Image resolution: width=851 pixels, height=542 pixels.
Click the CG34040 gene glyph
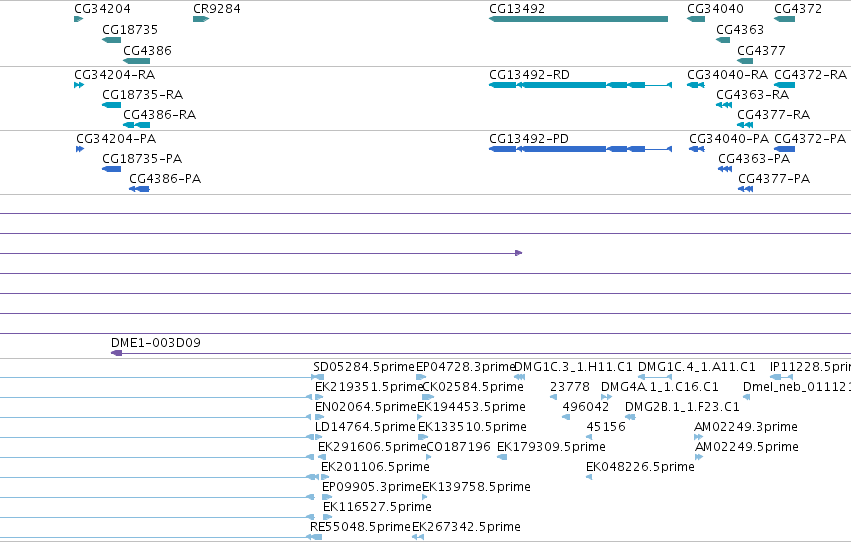pyautogui.click(x=696, y=19)
